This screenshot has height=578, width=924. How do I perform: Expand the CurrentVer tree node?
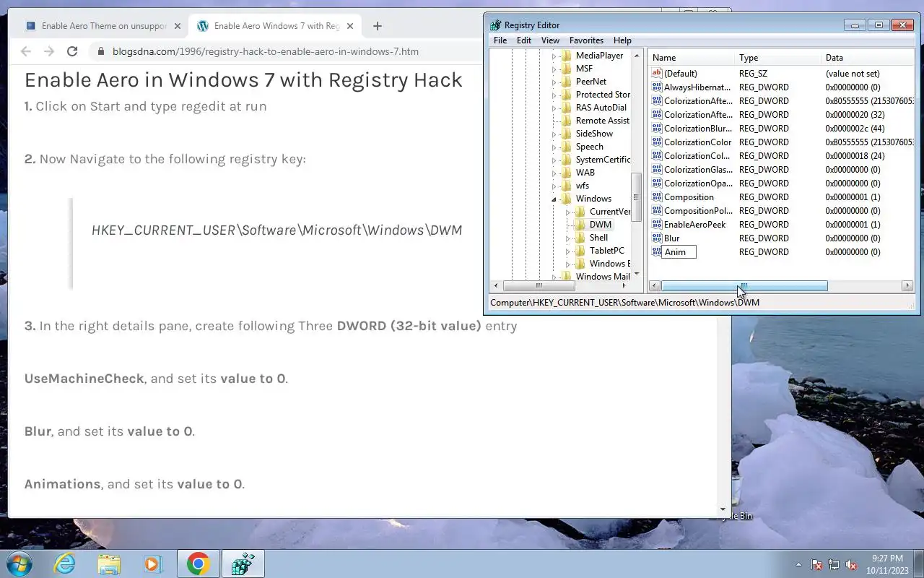tap(567, 212)
